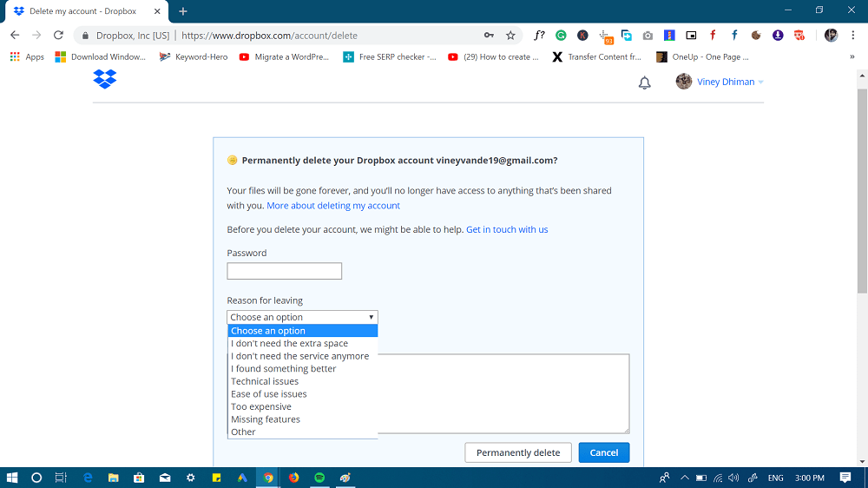Screen dimensions: 868x488
Task: Click the saved password key icon
Action: 488,36
